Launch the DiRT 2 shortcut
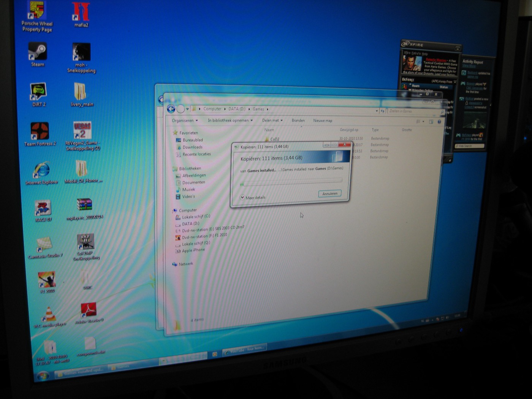 click(38, 94)
